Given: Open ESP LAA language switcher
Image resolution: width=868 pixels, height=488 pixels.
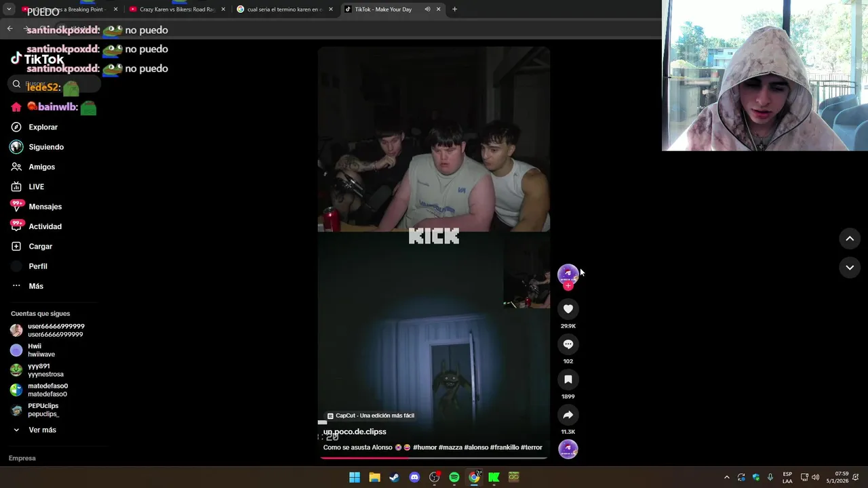Looking at the screenshot, I should click(787, 477).
